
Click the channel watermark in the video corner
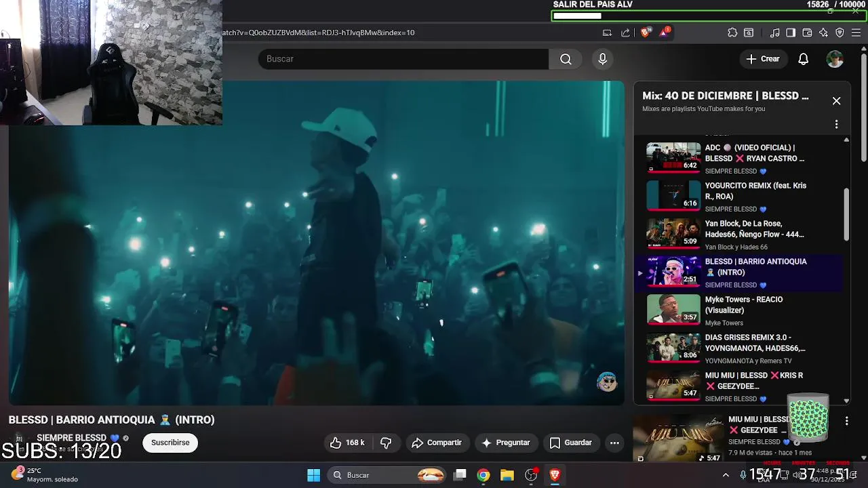pyautogui.click(x=606, y=382)
